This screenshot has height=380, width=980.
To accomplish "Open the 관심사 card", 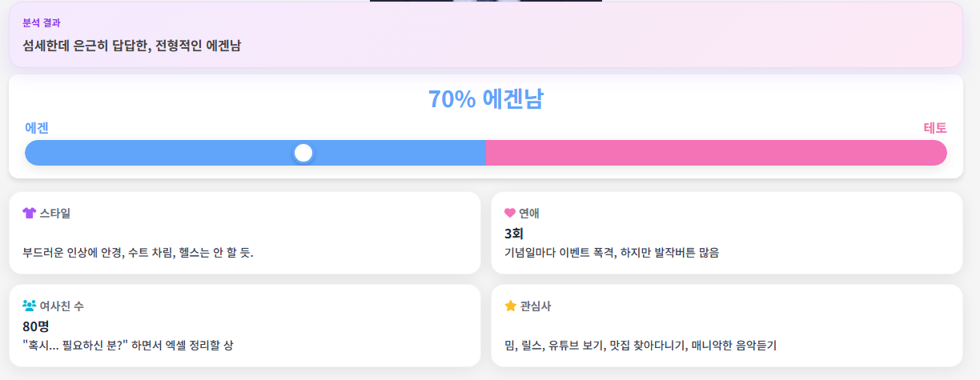I will [x=726, y=326].
